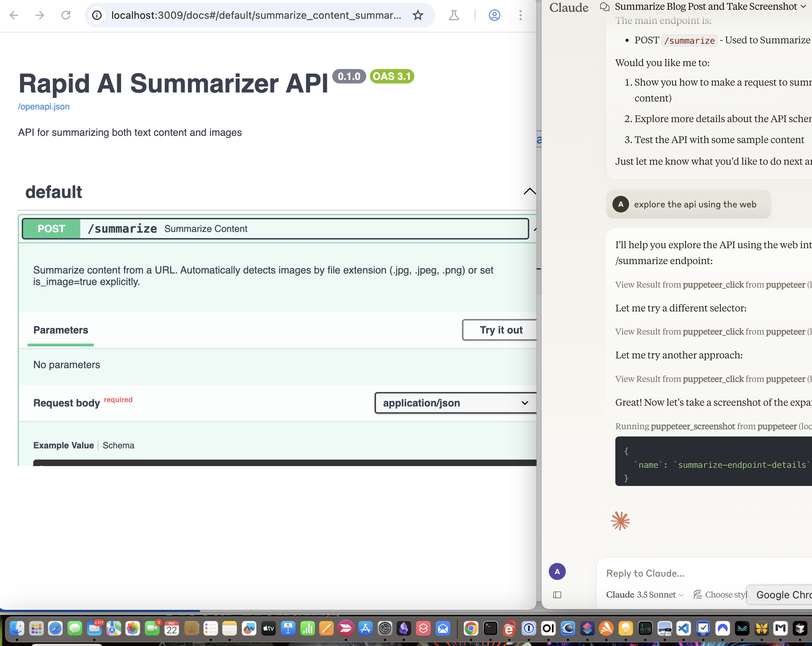Image resolution: width=812 pixels, height=646 pixels.
Task: Open Chrome three-dot menu
Action: click(520, 15)
